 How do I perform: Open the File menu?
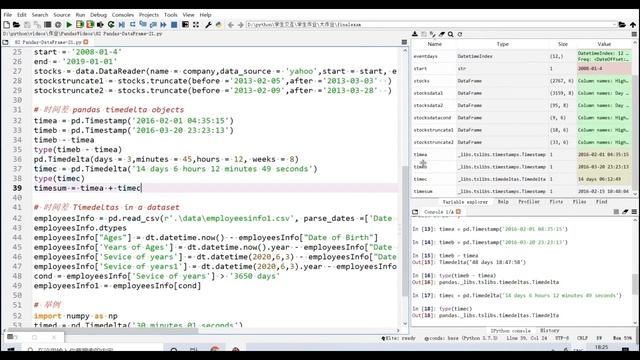7,15
